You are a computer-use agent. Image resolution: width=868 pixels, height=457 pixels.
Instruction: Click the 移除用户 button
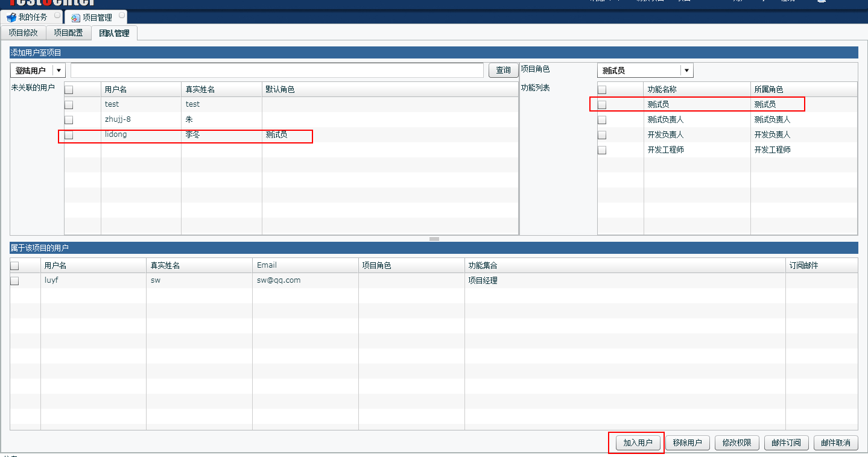687,443
